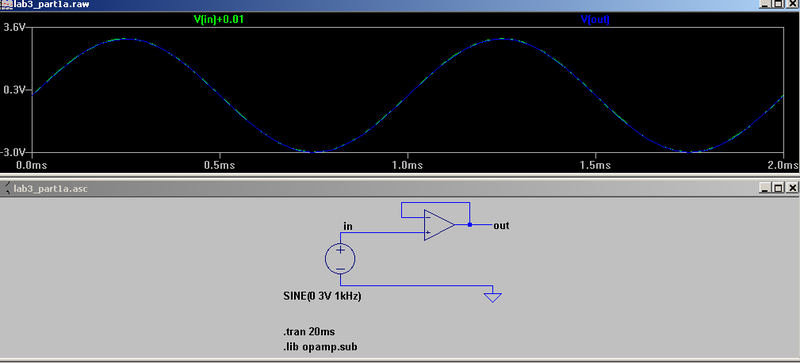This screenshot has height=363, width=800.
Task: Click the 1.0ms time axis label
Action: (x=407, y=165)
